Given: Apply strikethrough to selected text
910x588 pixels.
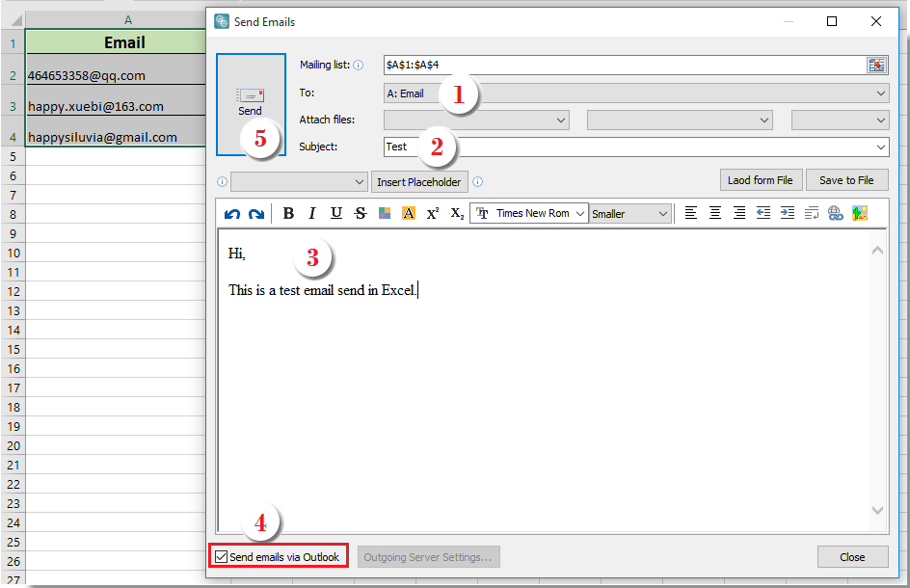Looking at the screenshot, I should [361, 213].
